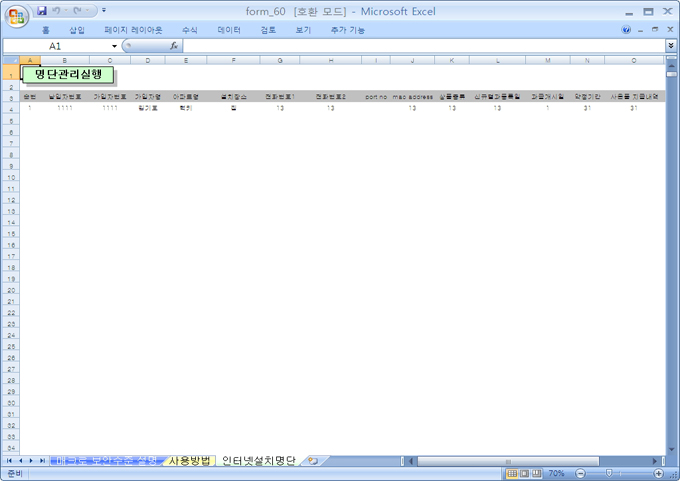Screen dimensions: 680x481
Task: Go to previous sheet tab arrow
Action: (x=20, y=461)
